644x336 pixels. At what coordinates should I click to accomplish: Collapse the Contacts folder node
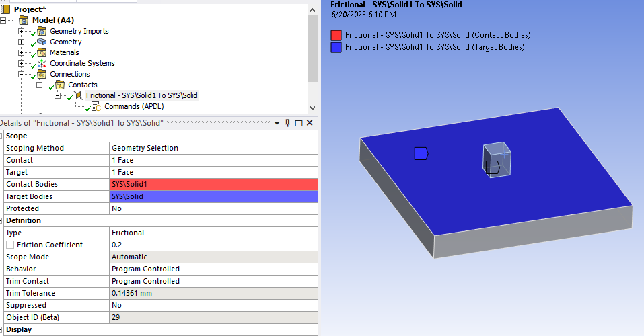point(39,85)
